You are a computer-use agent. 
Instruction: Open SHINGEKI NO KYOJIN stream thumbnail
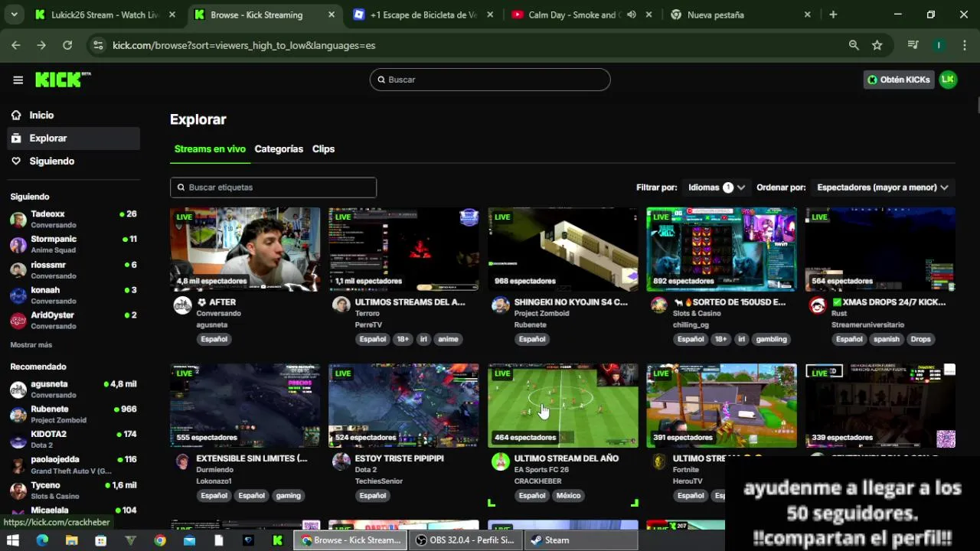563,249
